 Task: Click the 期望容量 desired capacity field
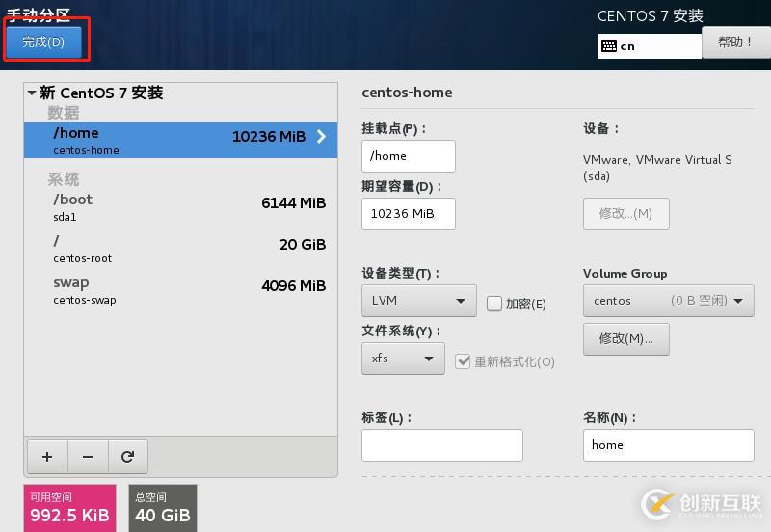point(408,214)
